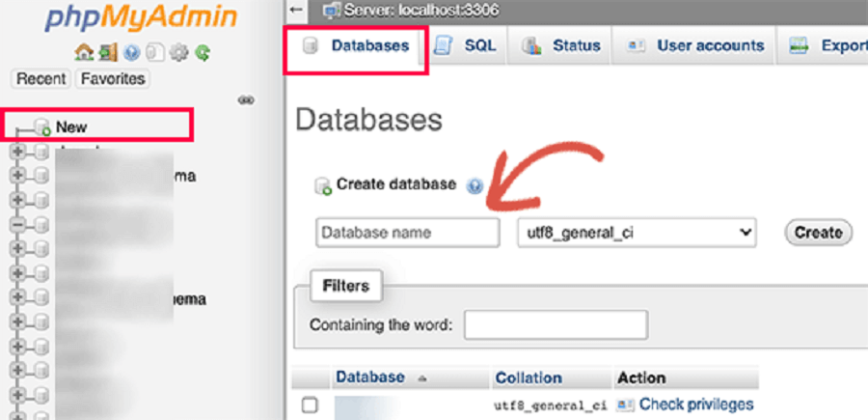Viewport: 868px width, 420px height.
Task: Click the ascending sort arrow beside Database
Action: pyautogui.click(x=422, y=379)
